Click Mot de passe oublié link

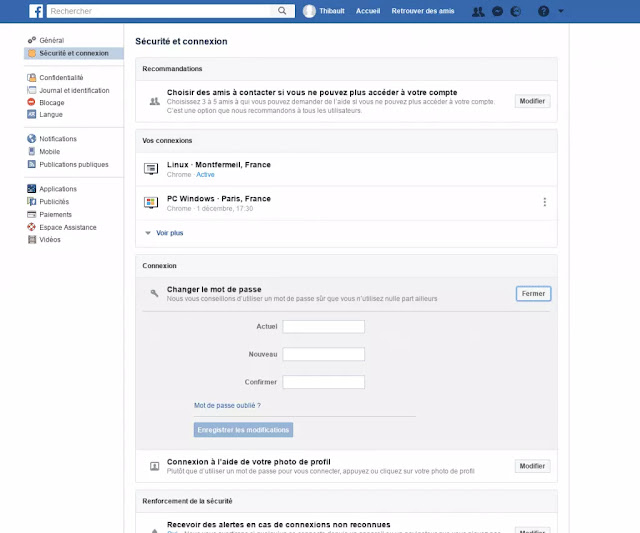coord(227,405)
